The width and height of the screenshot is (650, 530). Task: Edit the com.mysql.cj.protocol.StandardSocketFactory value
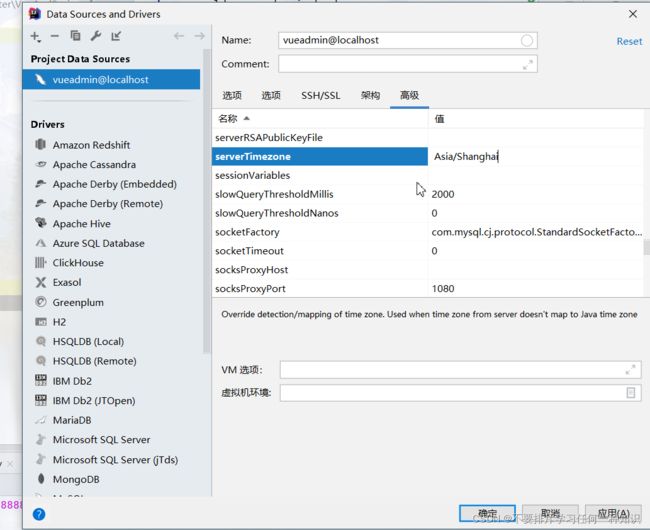coord(536,232)
